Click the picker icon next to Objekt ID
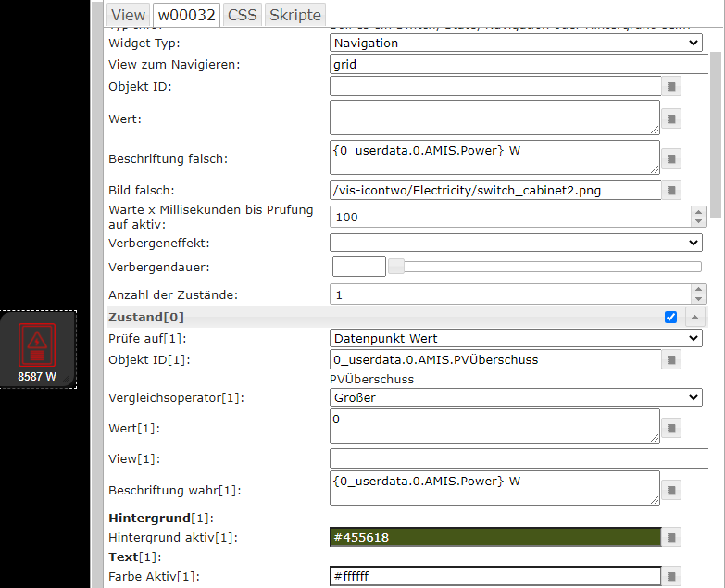 672,86
